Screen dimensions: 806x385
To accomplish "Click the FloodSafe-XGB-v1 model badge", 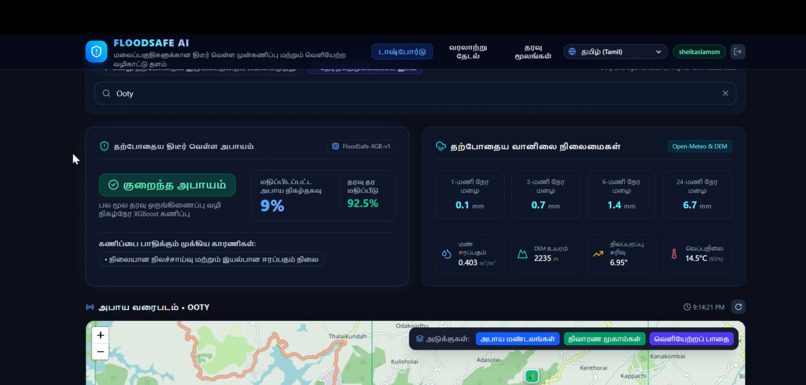I will point(361,146).
